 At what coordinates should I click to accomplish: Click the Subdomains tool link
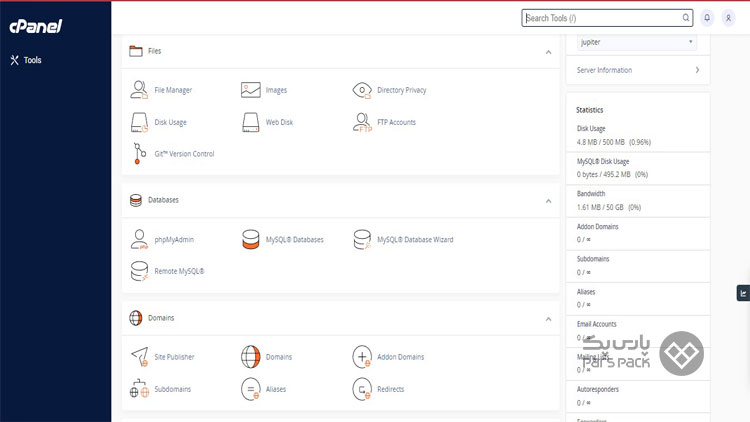point(173,389)
